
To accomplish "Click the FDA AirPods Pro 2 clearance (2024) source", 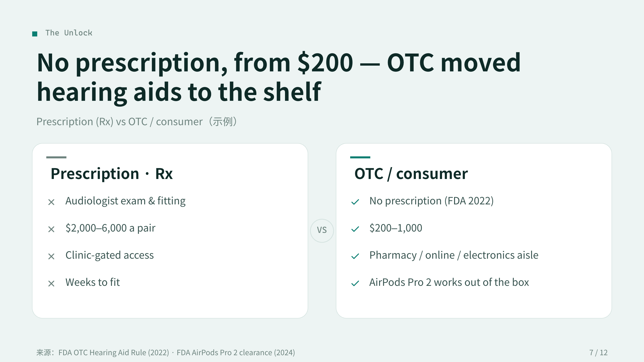I will click(236, 352).
